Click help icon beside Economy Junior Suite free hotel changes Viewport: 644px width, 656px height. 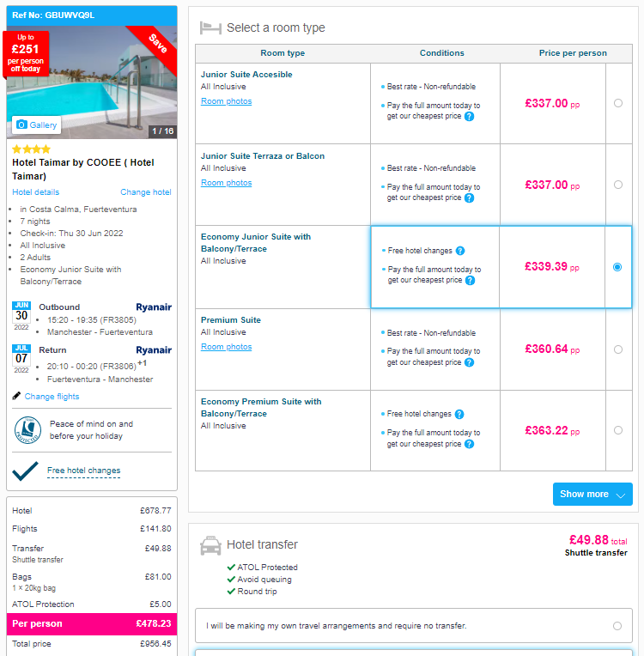click(460, 251)
